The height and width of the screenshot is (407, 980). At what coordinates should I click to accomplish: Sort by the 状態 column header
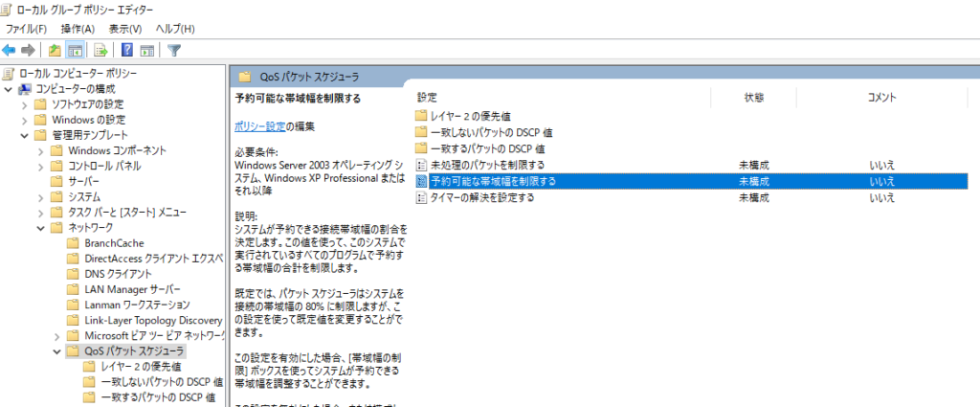[754, 98]
